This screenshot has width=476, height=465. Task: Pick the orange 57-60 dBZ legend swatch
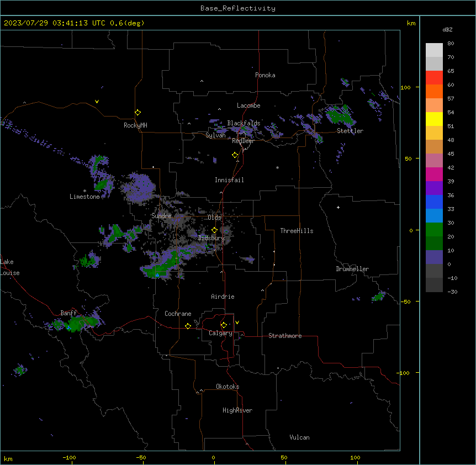click(x=434, y=91)
